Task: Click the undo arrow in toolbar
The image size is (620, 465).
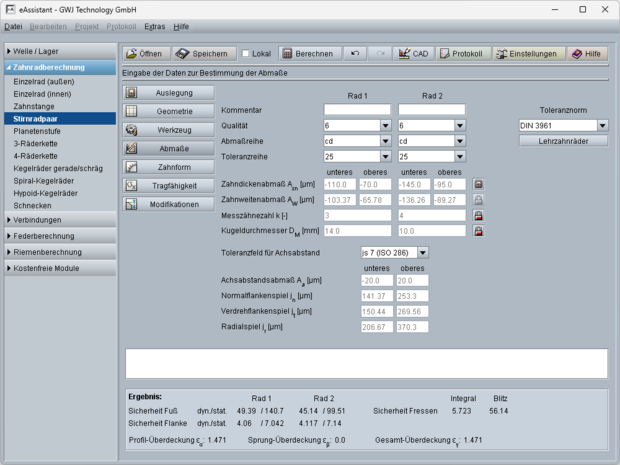Action: point(356,53)
